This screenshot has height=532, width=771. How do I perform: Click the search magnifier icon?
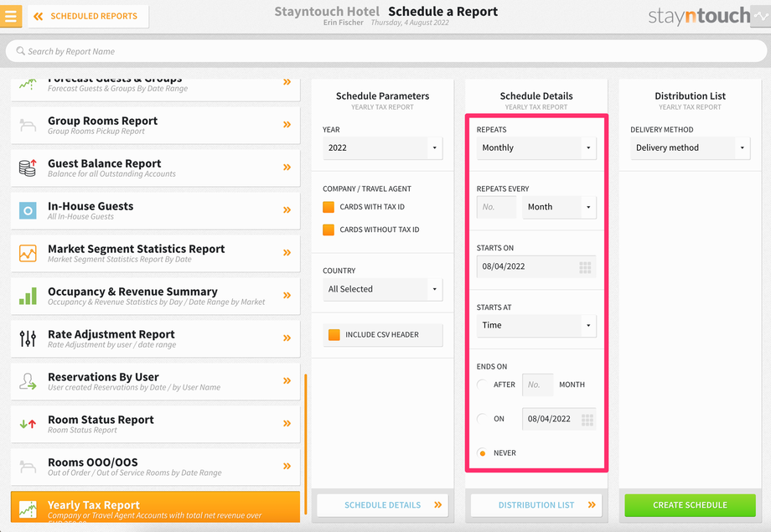20,51
